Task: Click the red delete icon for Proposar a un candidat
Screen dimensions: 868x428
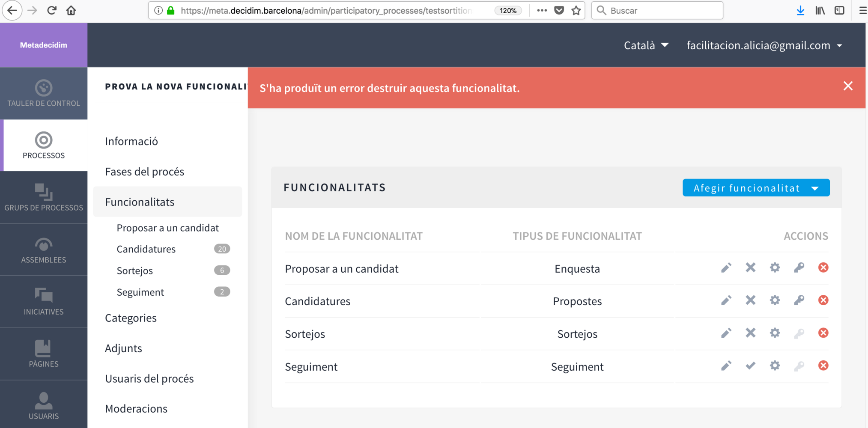Action: pyautogui.click(x=823, y=268)
